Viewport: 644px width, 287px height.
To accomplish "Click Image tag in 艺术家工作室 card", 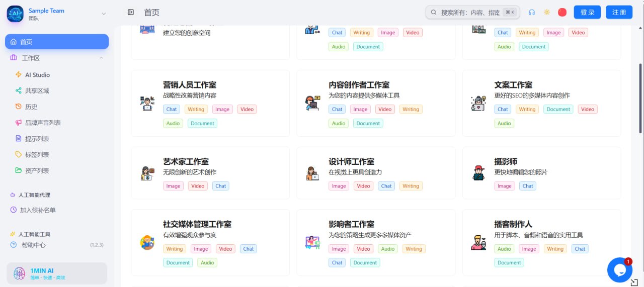I will (x=173, y=186).
